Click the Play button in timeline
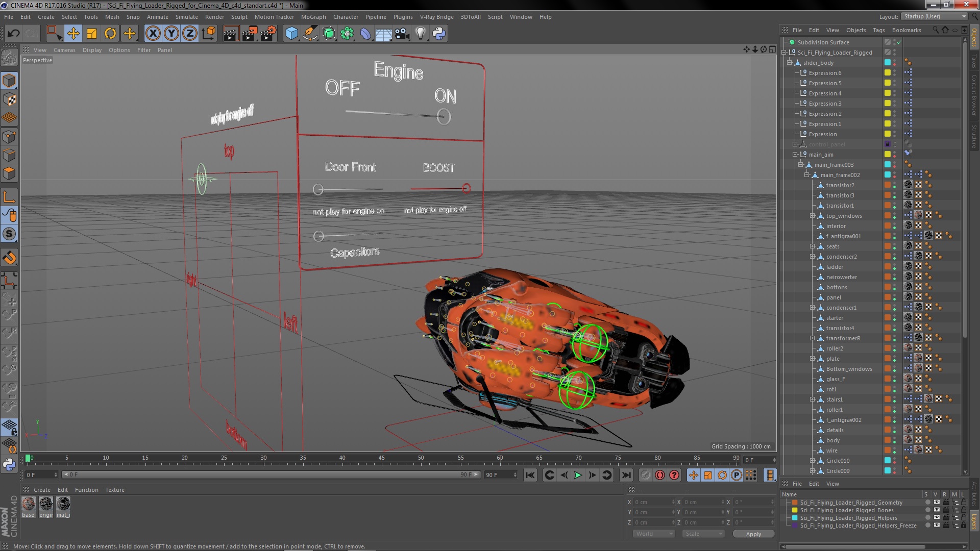The height and width of the screenshot is (551, 980). tap(577, 475)
